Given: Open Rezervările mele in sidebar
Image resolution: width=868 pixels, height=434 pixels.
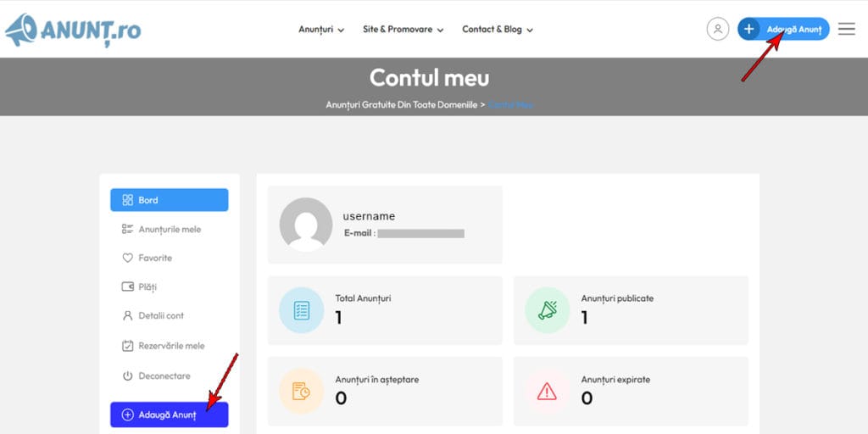Looking at the screenshot, I should (x=170, y=346).
